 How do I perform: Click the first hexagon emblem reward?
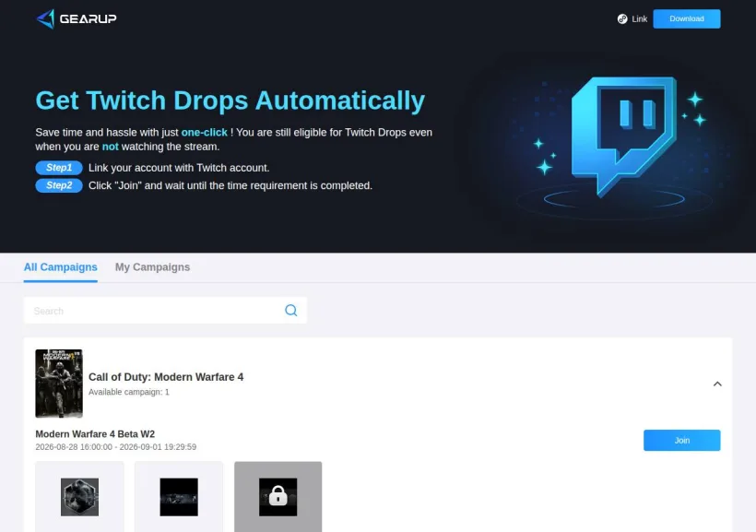click(x=79, y=497)
